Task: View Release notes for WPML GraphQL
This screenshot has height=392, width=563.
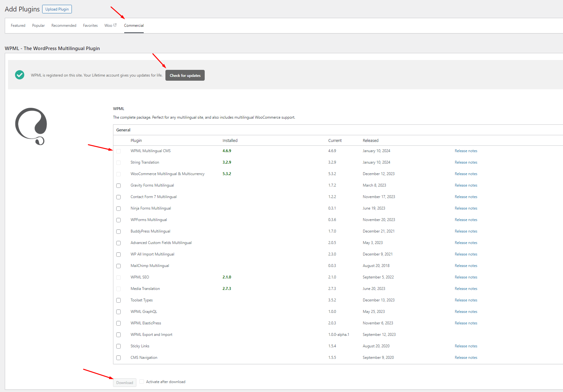Action: point(466,312)
